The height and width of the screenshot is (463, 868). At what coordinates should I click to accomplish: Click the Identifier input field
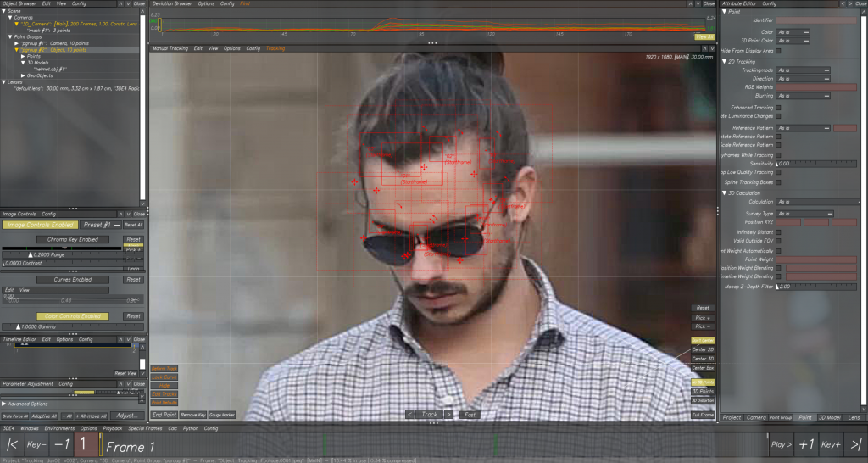(816, 19)
